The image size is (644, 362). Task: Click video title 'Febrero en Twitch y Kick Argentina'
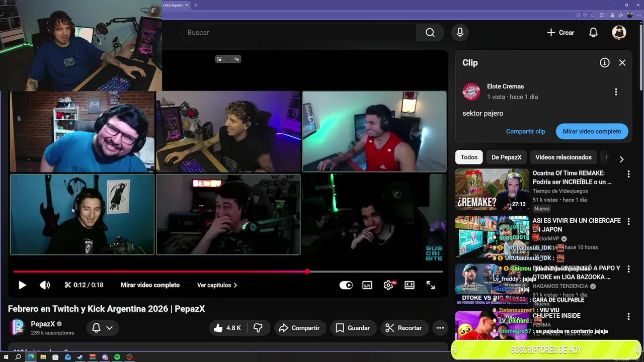coord(106,309)
